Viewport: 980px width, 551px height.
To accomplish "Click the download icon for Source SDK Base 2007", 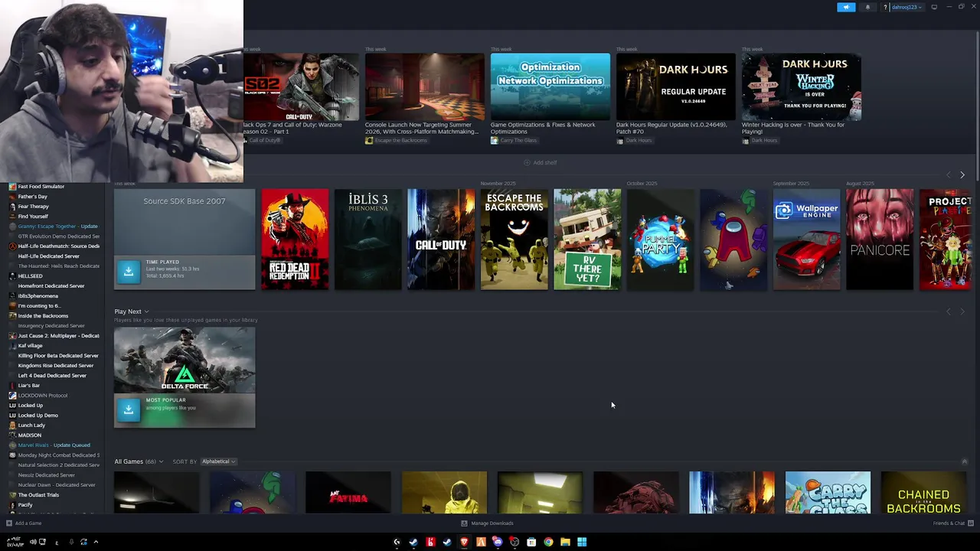I will (129, 270).
